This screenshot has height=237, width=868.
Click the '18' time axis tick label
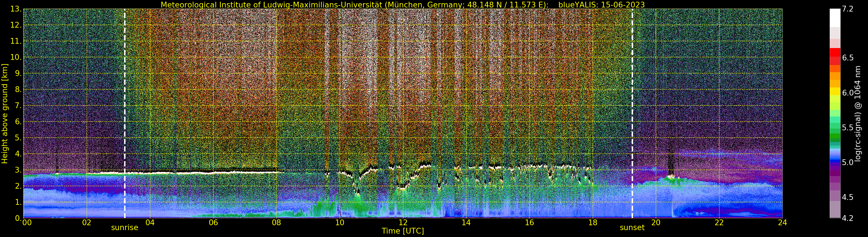coord(593,223)
